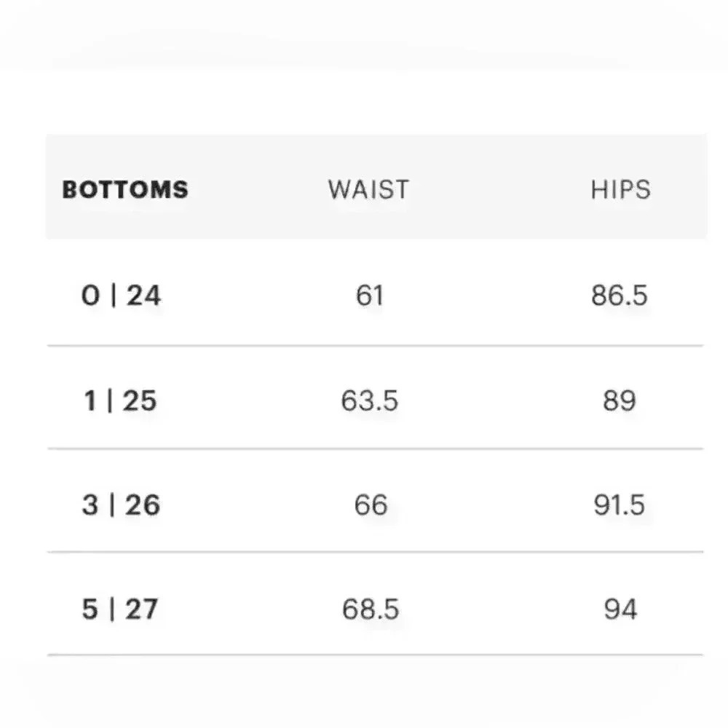Click the waist value 68.5

coord(370,609)
